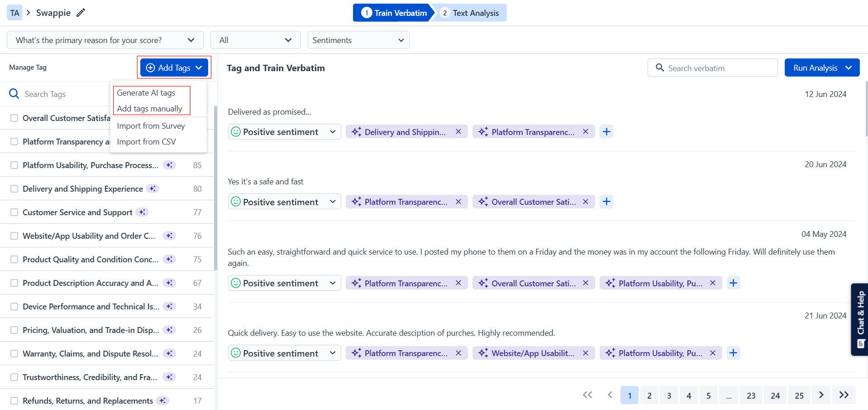Add a tag to the 12 Jun 2024 verbatim
The height and width of the screenshot is (410, 868).
(606, 132)
